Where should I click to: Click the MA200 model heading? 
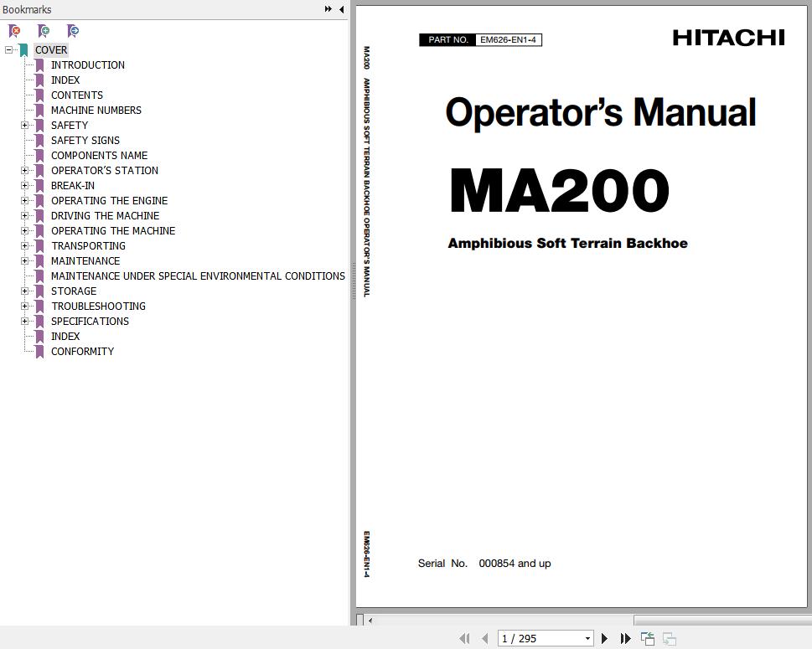[x=559, y=190]
